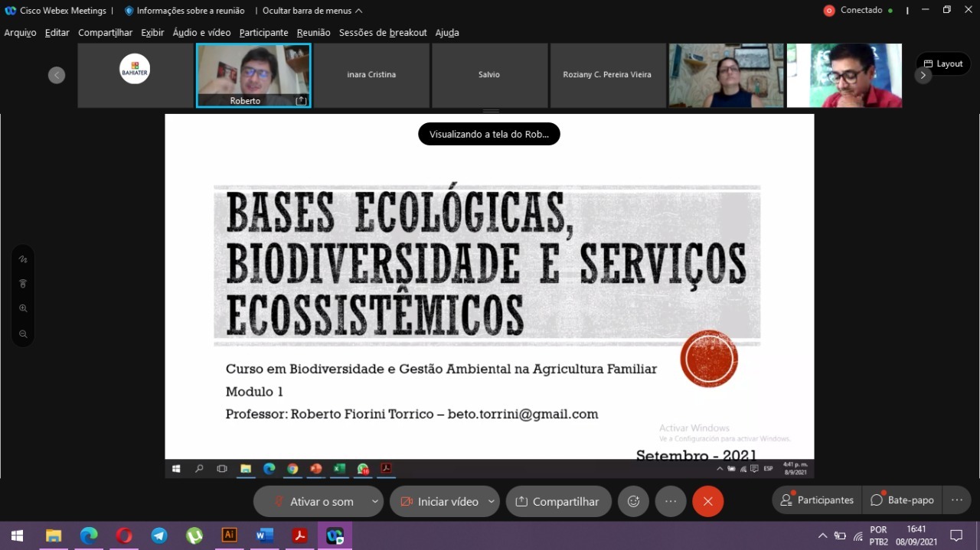Zoom in on the shared screen

coord(23,308)
